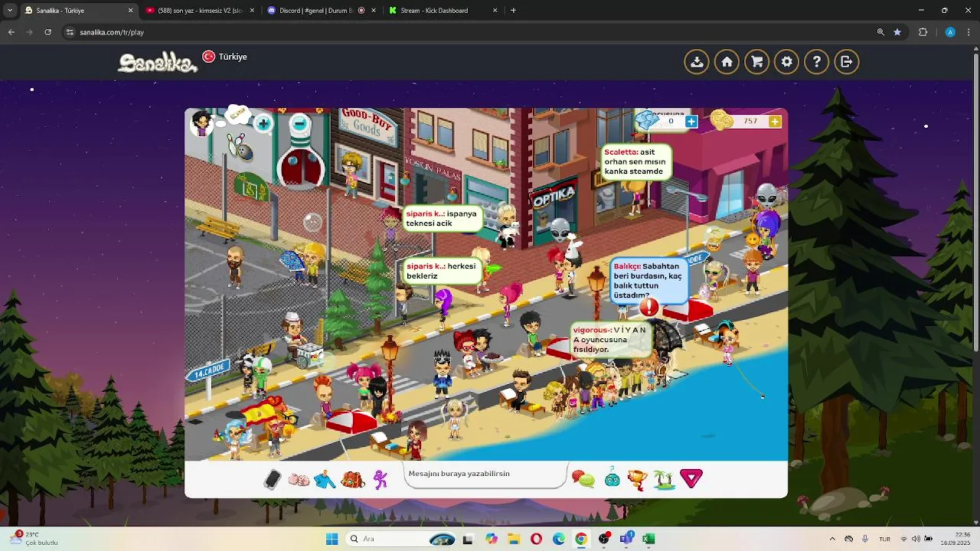Open Opera from the taskbar

pyautogui.click(x=536, y=539)
